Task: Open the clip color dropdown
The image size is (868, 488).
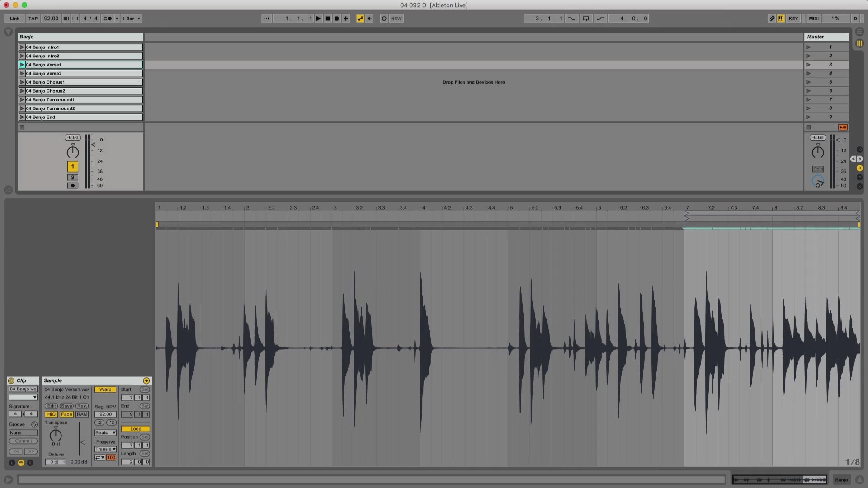Action: tap(23, 398)
